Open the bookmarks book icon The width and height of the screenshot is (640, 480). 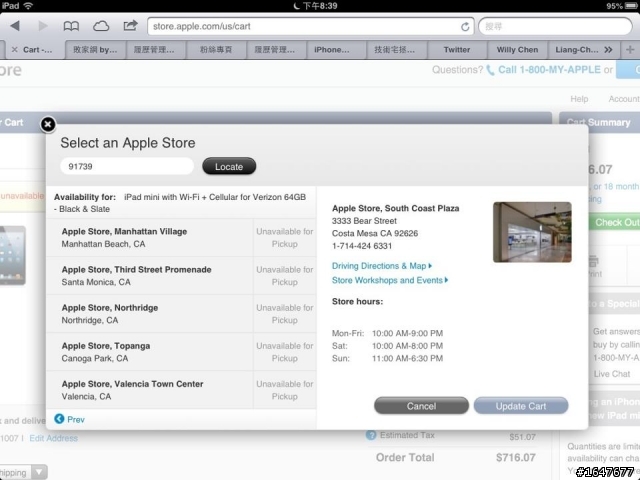pos(71,27)
